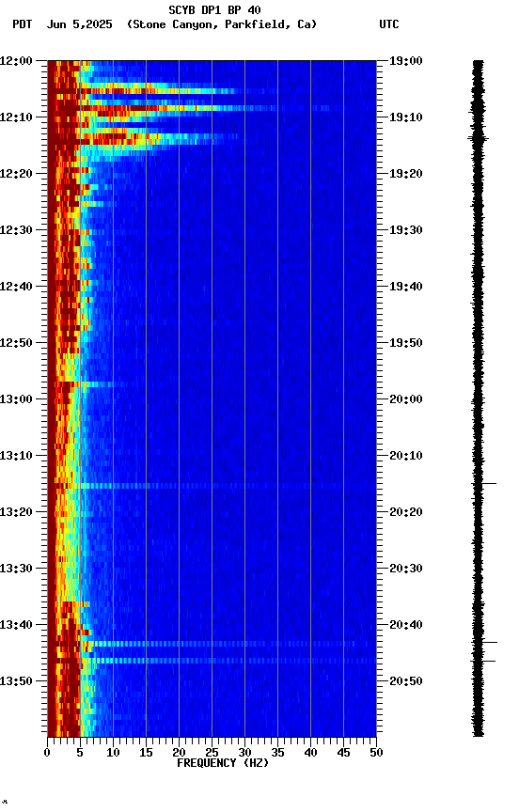
Task: Click the 20:00 UTC time label
Action: click(406, 399)
